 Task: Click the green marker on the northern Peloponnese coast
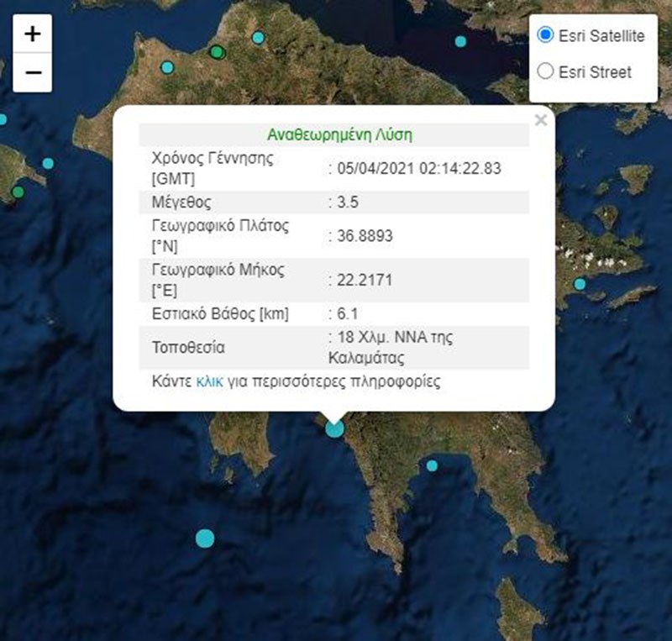click(217, 53)
